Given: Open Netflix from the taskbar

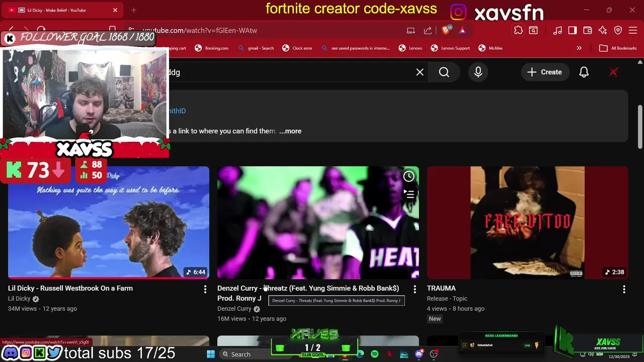Looking at the screenshot, I should [389, 354].
